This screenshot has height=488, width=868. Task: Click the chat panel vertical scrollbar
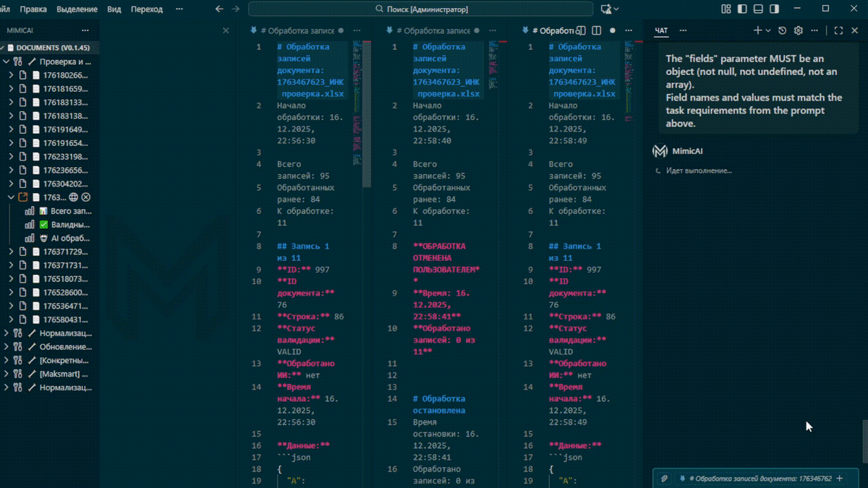(864, 441)
